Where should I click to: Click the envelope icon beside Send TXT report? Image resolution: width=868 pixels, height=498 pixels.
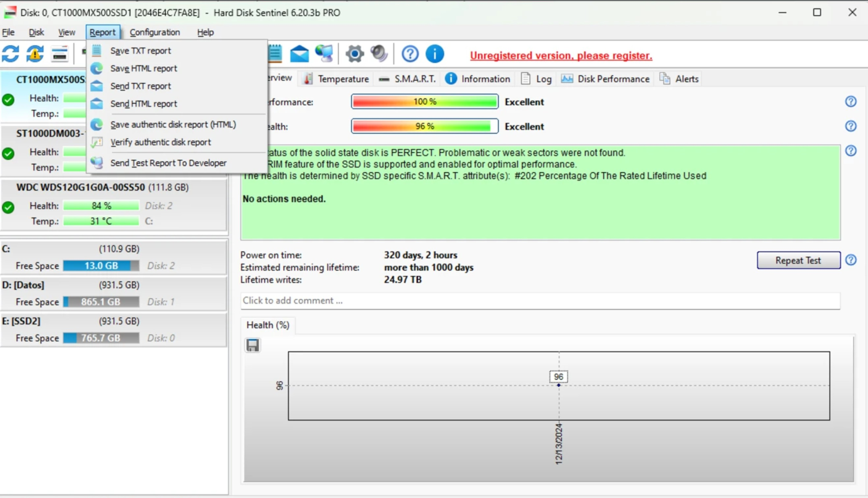[x=97, y=86]
